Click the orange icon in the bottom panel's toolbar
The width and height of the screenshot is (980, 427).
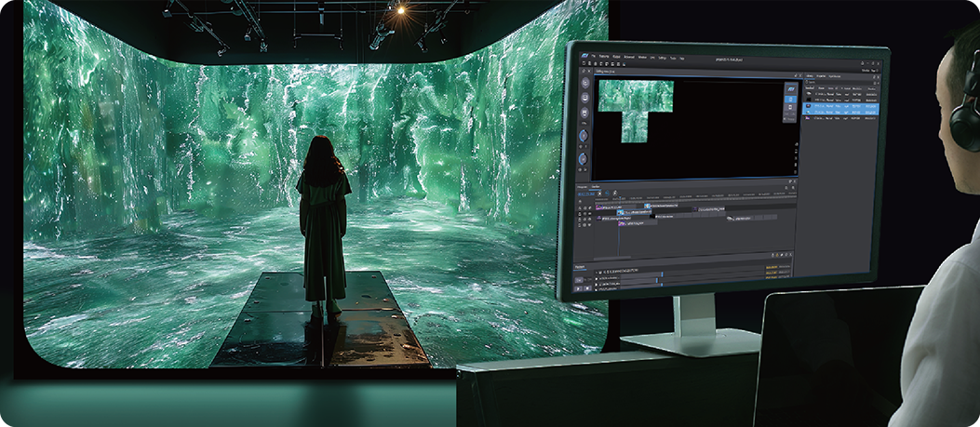[777, 255]
